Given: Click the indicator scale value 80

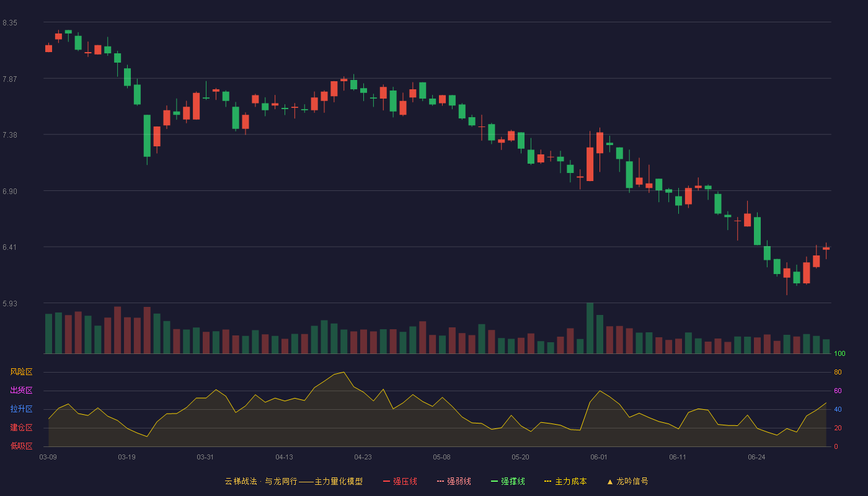Looking at the screenshot, I should [838, 372].
